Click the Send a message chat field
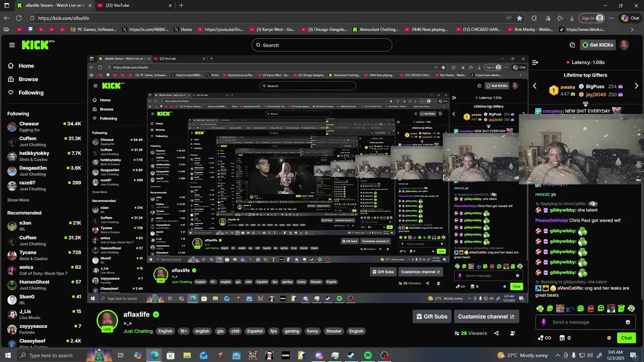 pos(586,322)
